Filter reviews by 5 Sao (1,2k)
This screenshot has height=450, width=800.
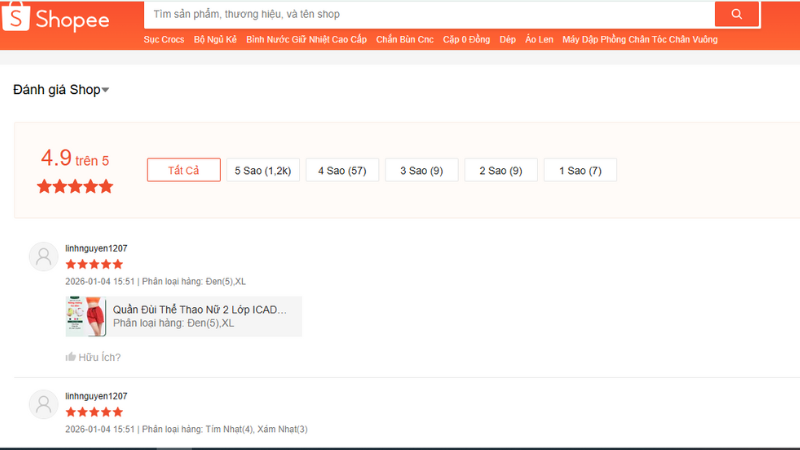262,170
